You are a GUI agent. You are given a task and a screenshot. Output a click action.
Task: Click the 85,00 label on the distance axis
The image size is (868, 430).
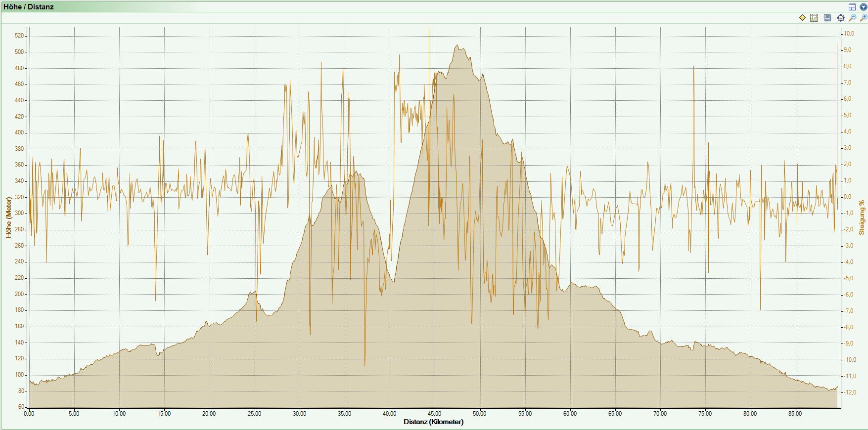[x=795, y=414]
